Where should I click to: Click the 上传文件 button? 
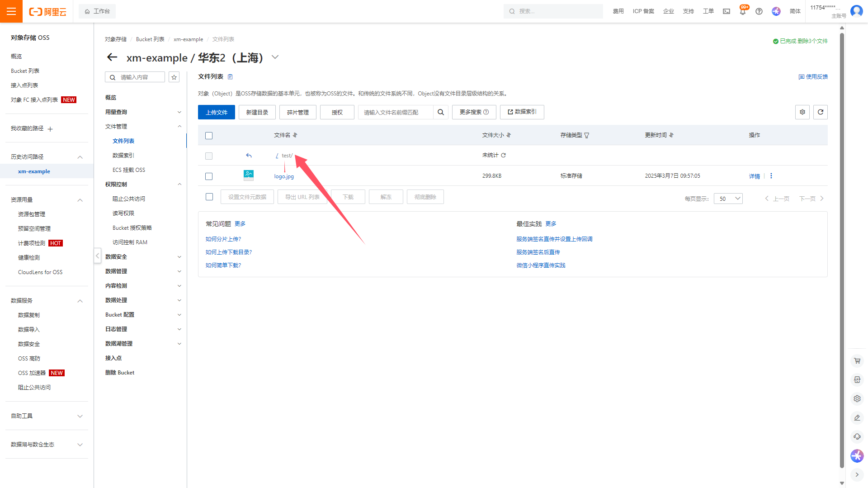point(216,112)
